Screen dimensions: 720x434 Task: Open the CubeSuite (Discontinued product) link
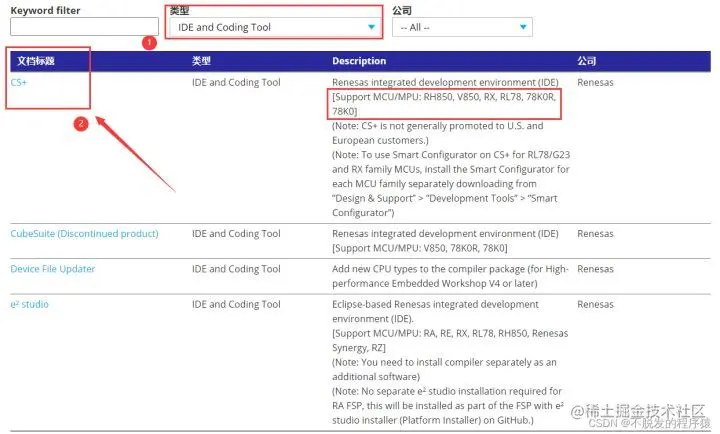84,233
